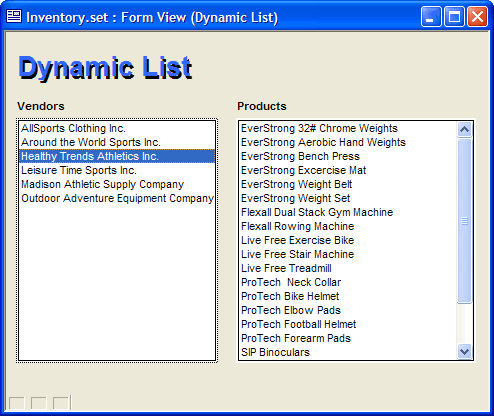Minimize the Inventory.set window

coord(431,16)
